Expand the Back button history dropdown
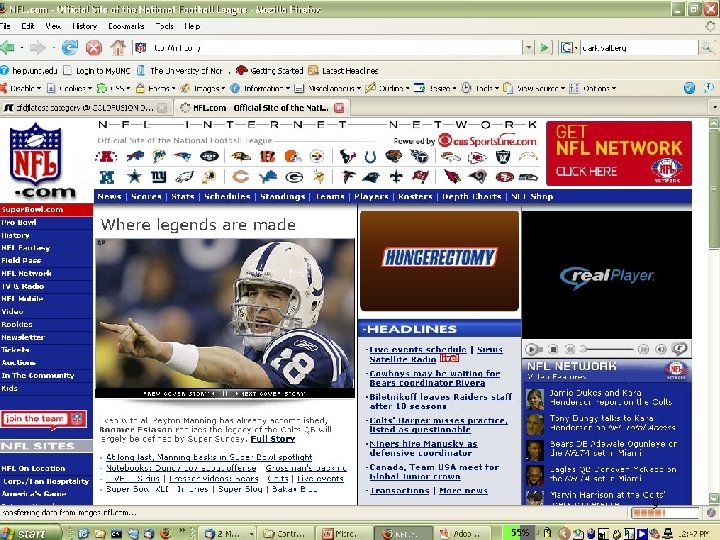720x540 pixels. pos(22,47)
